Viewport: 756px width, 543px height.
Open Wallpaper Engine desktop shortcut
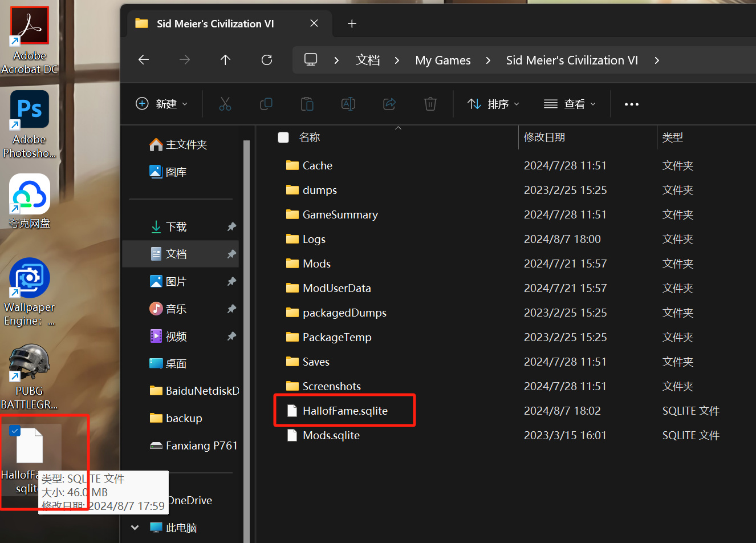click(30, 293)
